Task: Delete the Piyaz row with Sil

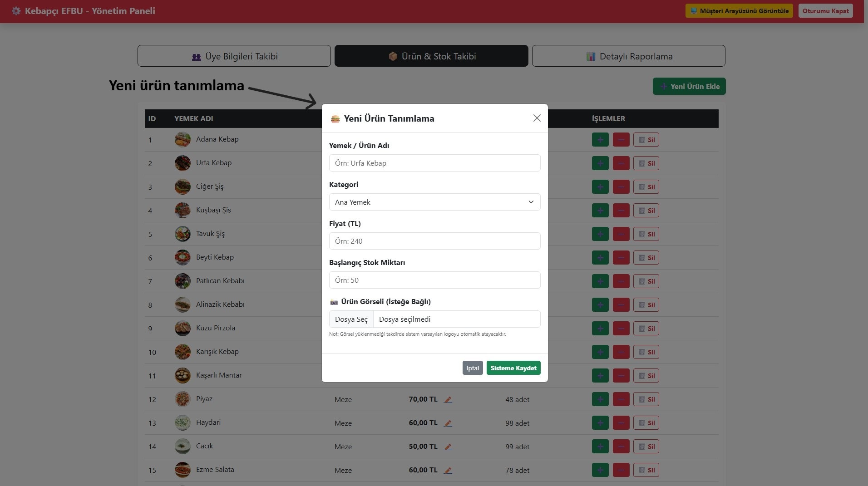Action: [646, 399]
